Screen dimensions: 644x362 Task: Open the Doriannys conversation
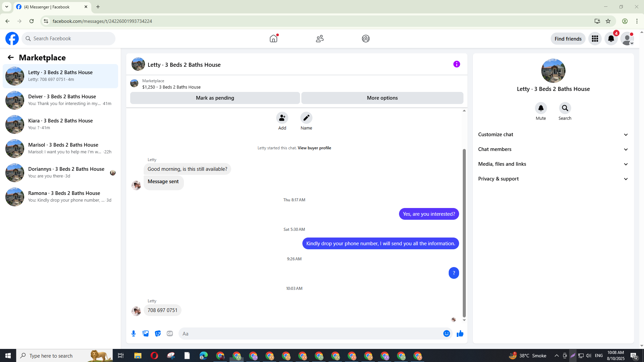pyautogui.click(x=60, y=173)
